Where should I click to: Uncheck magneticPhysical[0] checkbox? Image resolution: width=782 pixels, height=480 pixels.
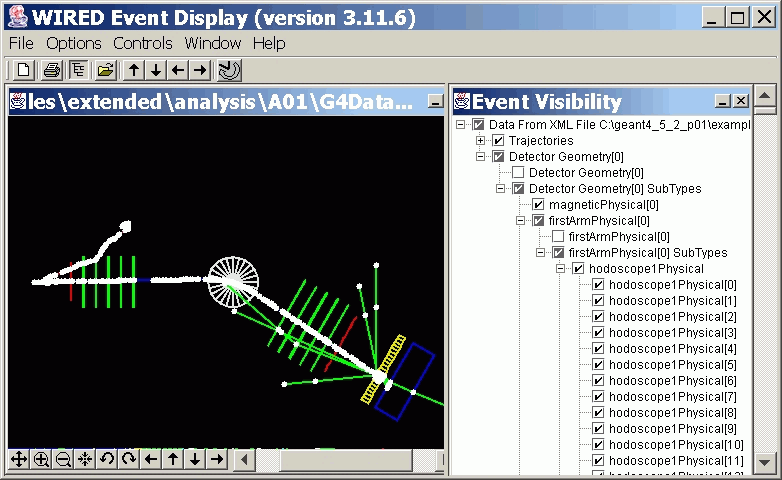coord(538,205)
